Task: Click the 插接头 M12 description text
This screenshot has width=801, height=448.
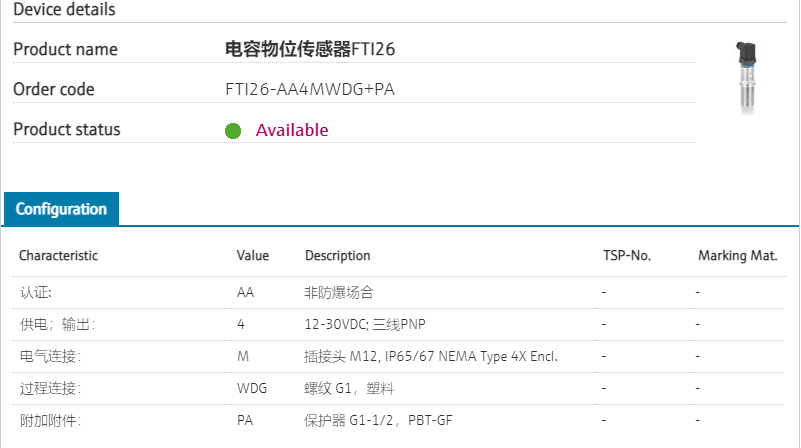Action: point(430,356)
